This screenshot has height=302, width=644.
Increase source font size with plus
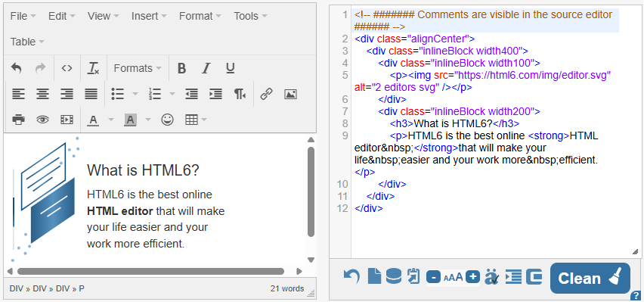point(473,277)
